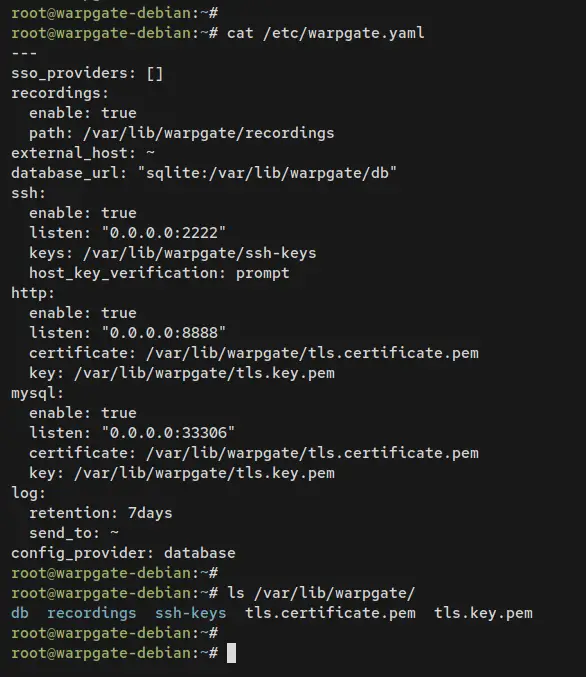Screen dimensions: 586x677
Task: Click the 'send_to: ~' line under log
Action: 74,533
